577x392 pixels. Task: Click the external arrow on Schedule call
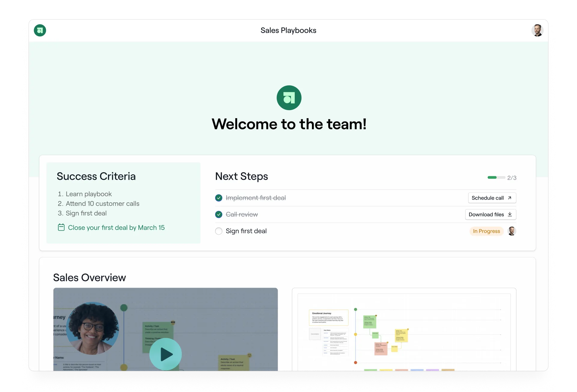point(509,198)
